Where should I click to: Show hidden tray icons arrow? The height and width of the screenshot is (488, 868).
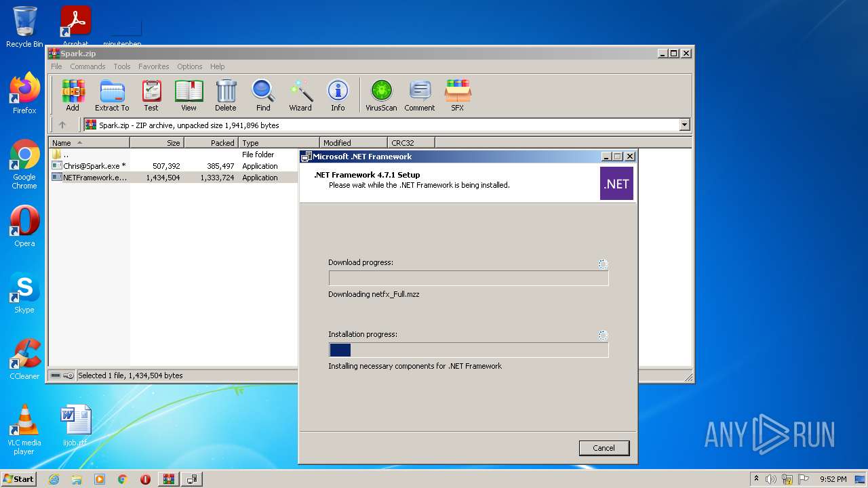point(756,479)
